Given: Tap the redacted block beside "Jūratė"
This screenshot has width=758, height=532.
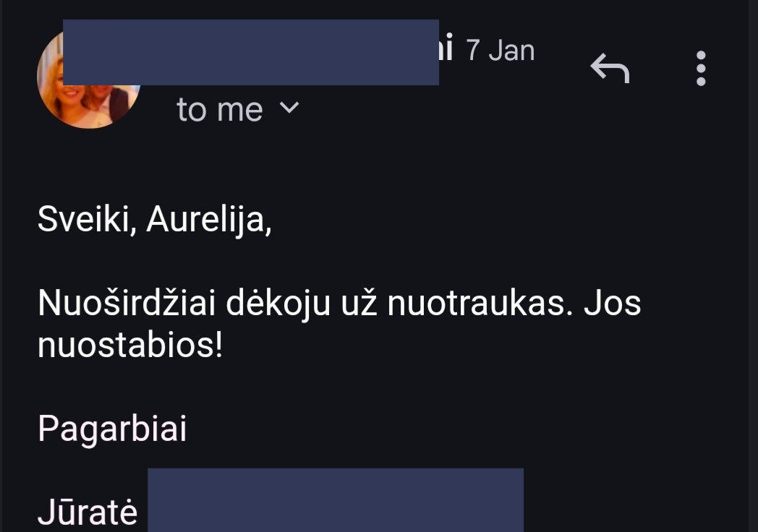Looking at the screenshot, I should 336,499.
